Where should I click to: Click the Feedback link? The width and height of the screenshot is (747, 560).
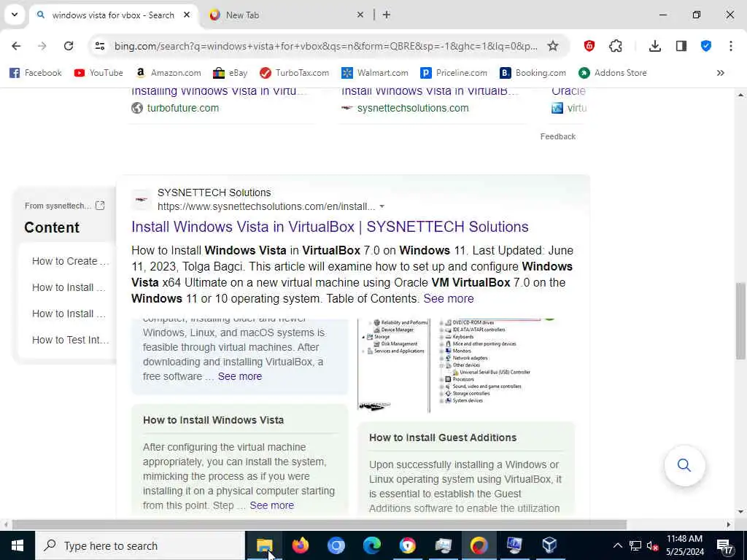tap(558, 136)
